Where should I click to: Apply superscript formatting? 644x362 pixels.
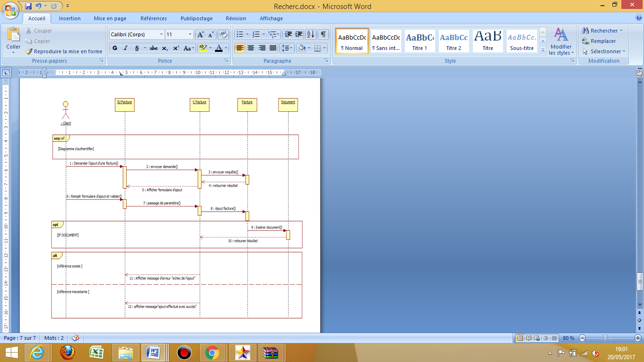176,48
